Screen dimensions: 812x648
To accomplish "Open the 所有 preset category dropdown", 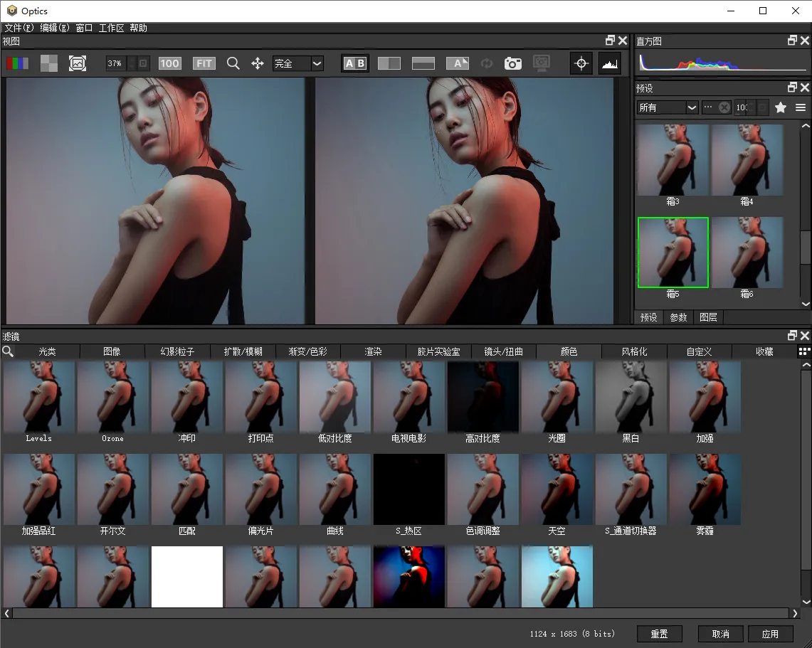I will (692, 107).
